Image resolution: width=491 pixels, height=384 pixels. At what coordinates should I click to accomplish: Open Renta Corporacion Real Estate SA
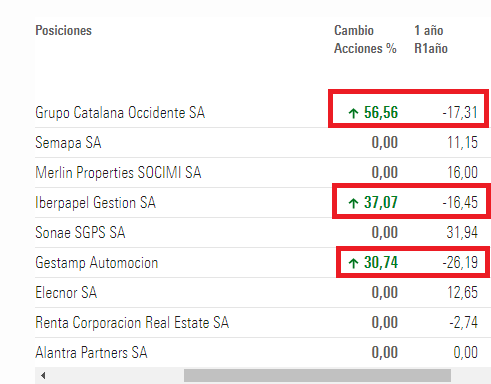pos(132,323)
